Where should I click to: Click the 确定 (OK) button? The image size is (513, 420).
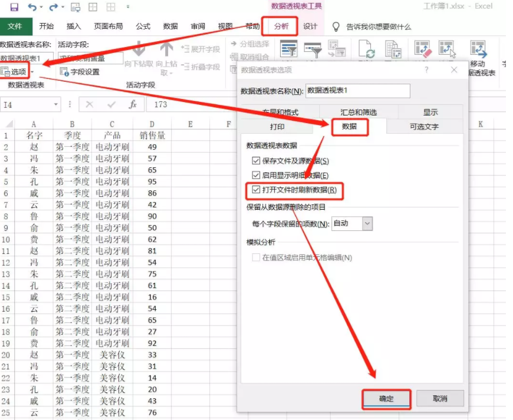pyautogui.click(x=386, y=399)
